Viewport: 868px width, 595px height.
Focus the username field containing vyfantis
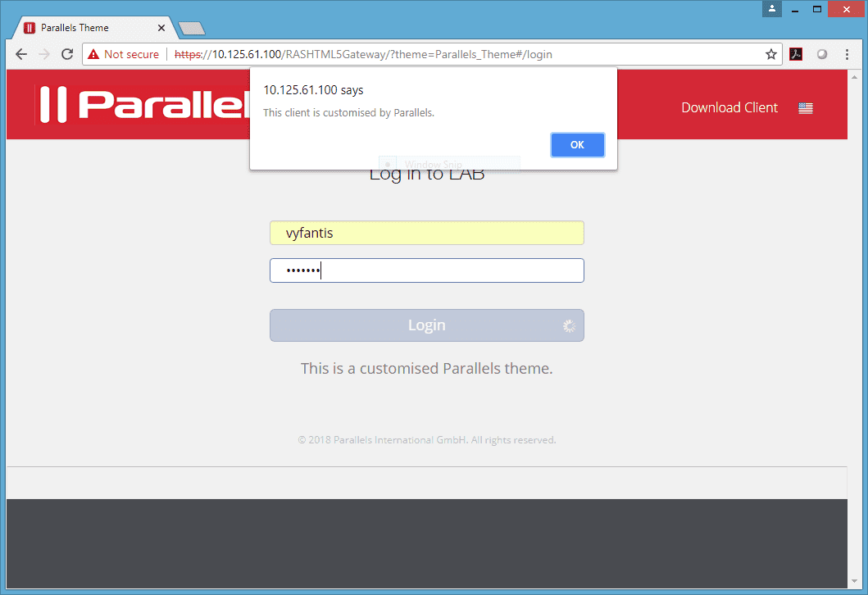(x=427, y=233)
